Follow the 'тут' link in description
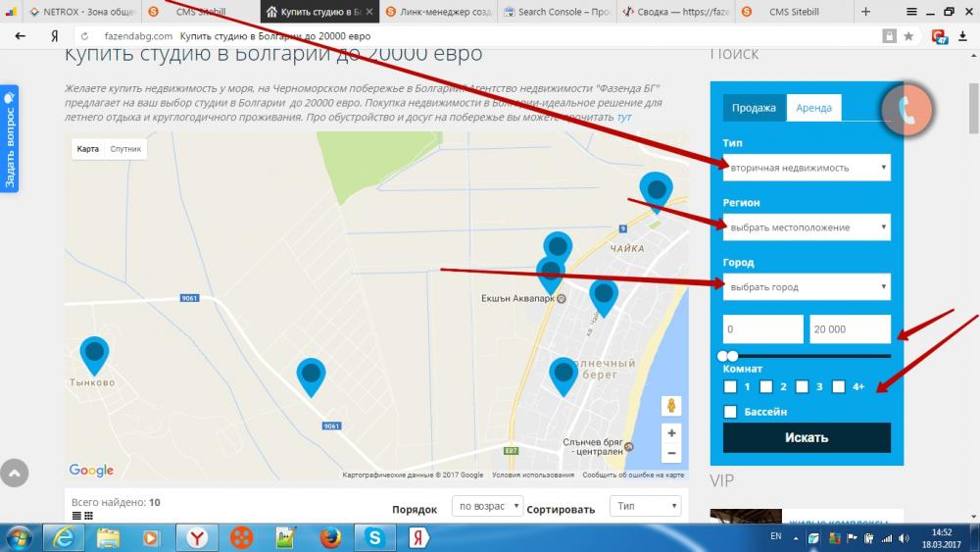Image resolution: width=980 pixels, height=552 pixels. [x=623, y=117]
